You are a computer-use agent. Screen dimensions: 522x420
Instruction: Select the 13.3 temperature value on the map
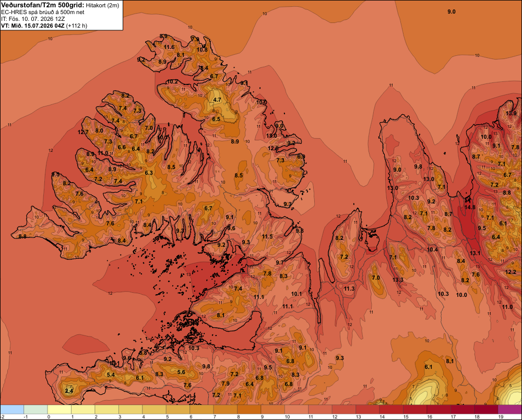tap(398, 280)
